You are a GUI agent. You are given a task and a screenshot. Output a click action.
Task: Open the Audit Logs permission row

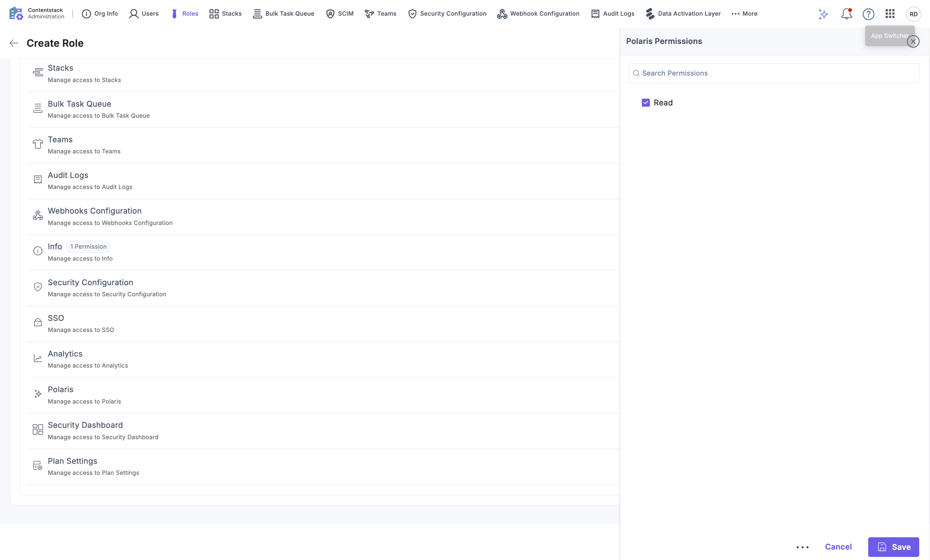click(324, 181)
